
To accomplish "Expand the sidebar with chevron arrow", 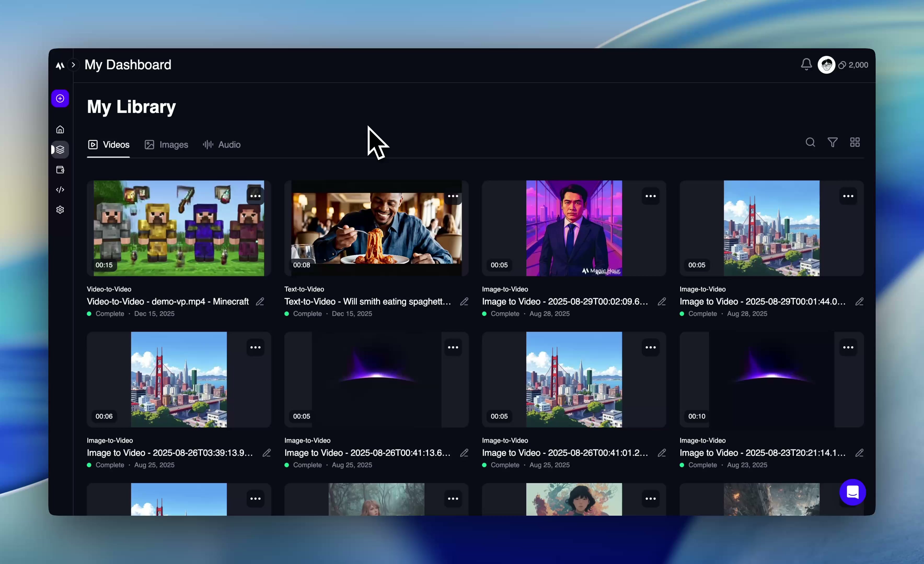I will pyautogui.click(x=73, y=65).
